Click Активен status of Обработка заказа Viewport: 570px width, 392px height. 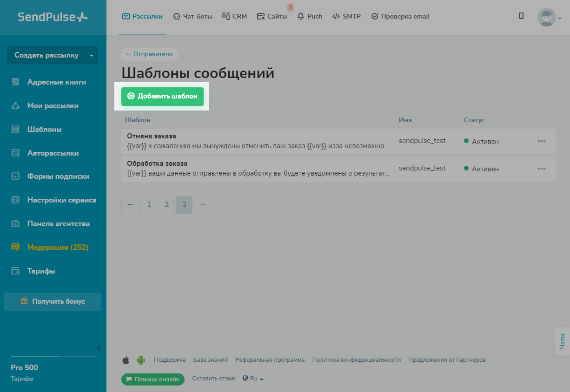point(481,169)
